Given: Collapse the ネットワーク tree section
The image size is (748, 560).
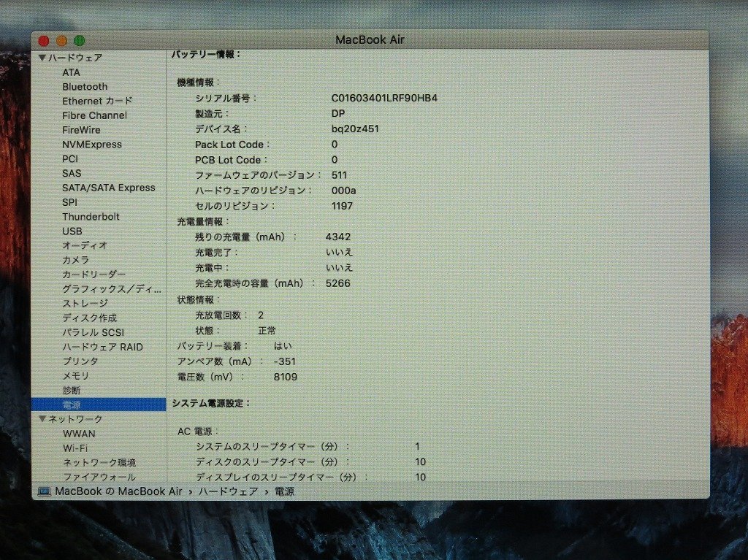Looking at the screenshot, I should pyautogui.click(x=42, y=419).
